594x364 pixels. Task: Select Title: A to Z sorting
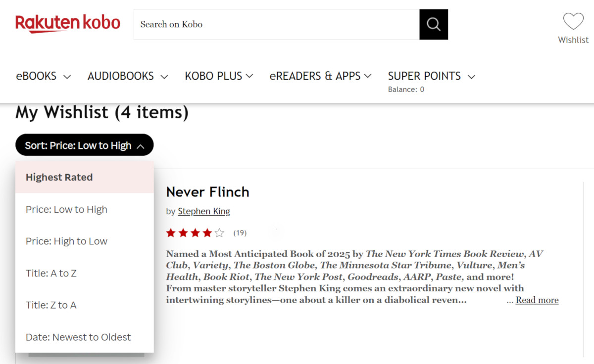click(x=85, y=273)
